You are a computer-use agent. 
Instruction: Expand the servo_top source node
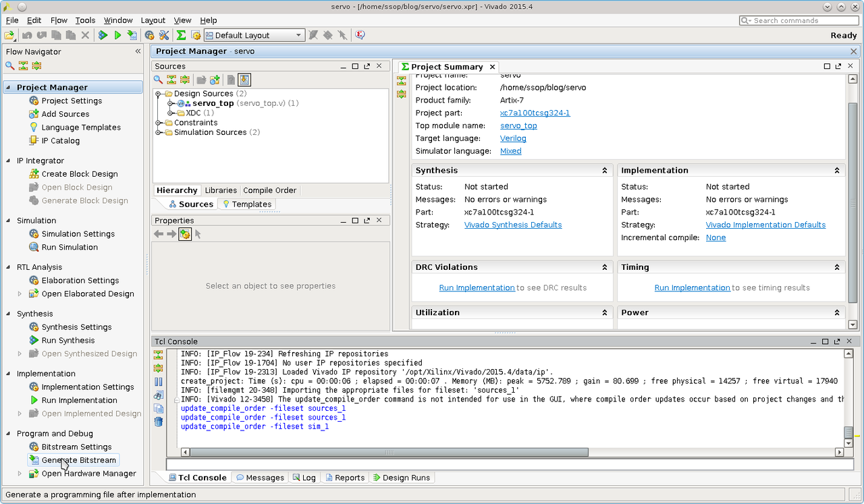point(171,103)
